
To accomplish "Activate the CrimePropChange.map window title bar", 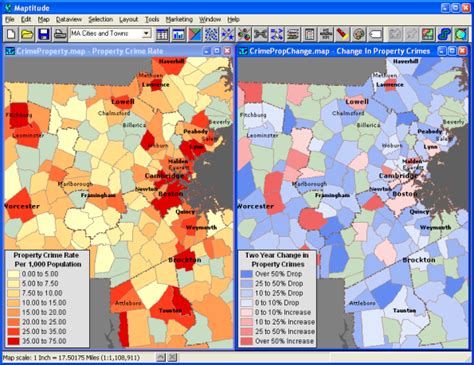I will click(339, 51).
